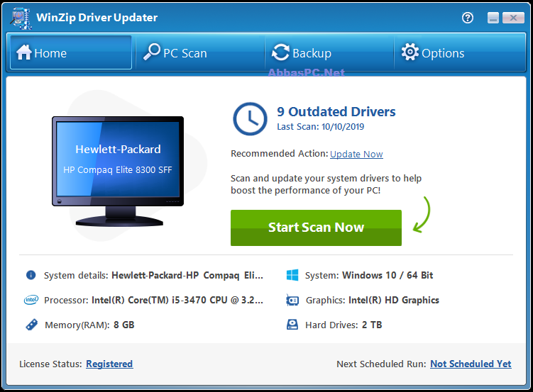Click the graphics card icon

point(292,300)
